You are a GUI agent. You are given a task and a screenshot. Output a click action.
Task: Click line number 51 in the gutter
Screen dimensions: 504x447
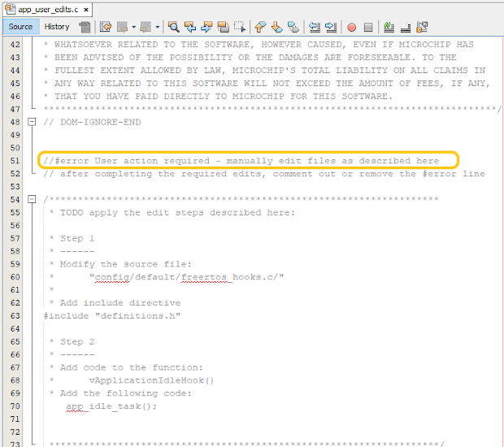pyautogui.click(x=15, y=161)
